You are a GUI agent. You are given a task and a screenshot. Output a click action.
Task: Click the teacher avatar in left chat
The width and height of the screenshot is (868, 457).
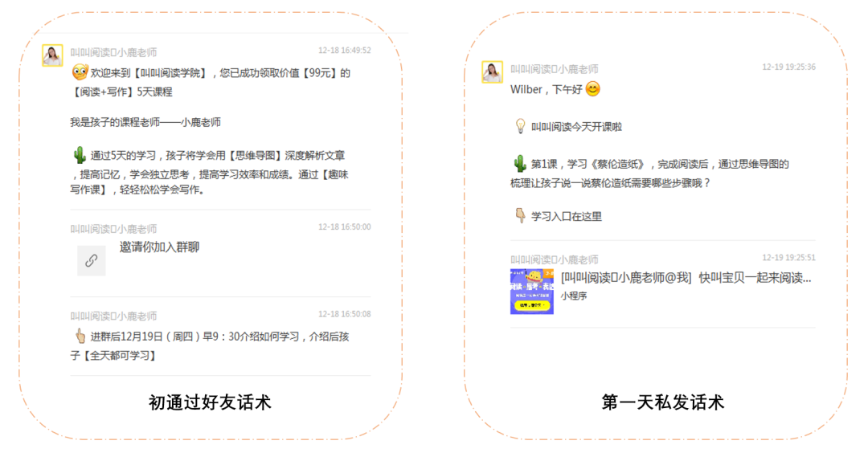52,55
